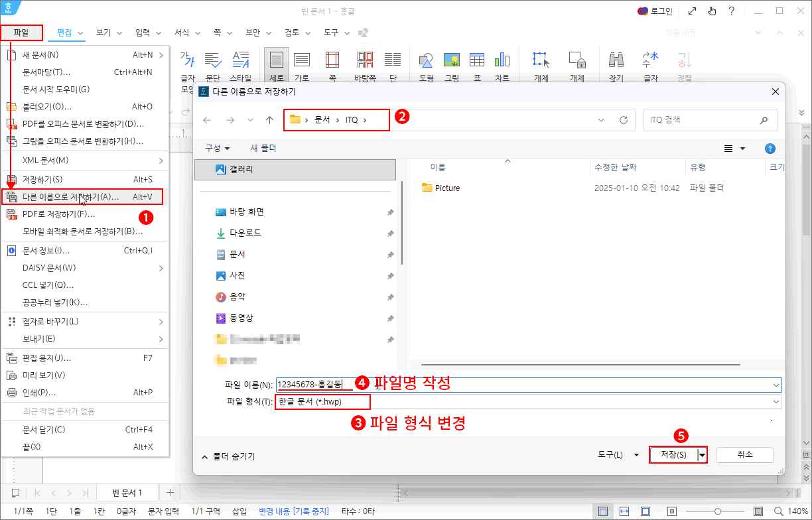Toggle 삽입 insert mode in the status bar
The image size is (812, 520).
pyautogui.click(x=240, y=511)
